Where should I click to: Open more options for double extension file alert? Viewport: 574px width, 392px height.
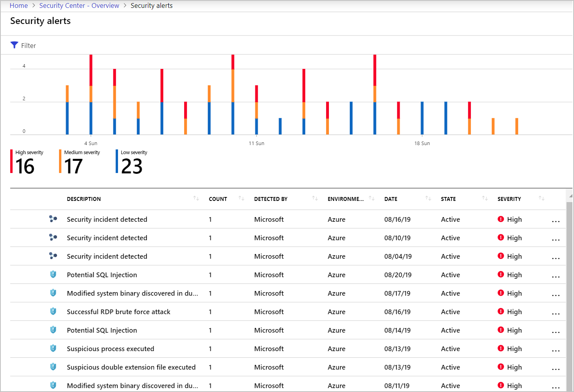click(x=556, y=369)
